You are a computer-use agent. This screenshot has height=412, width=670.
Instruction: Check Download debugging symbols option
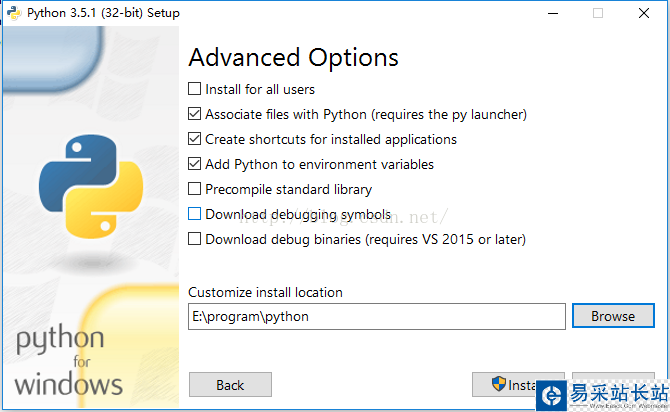pyautogui.click(x=194, y=214)
